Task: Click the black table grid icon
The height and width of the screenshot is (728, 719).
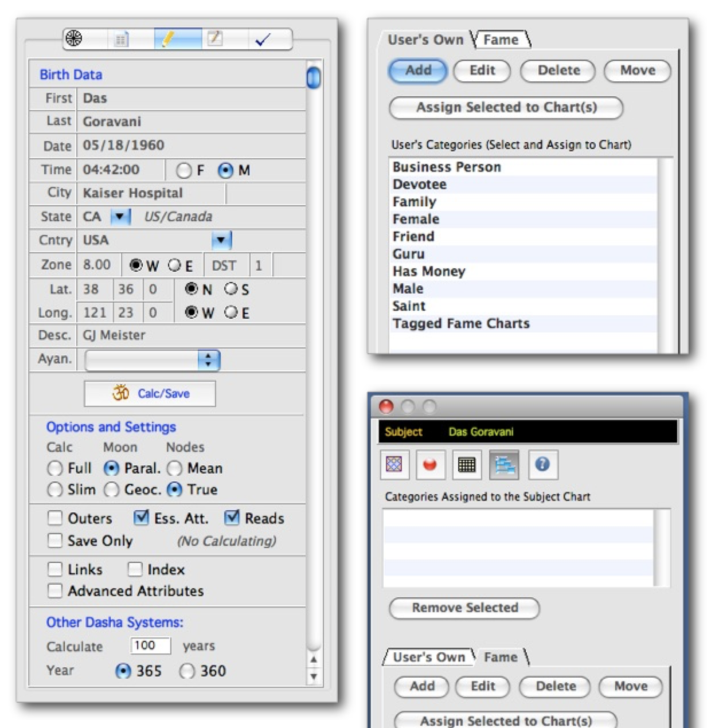Action: click(x=467, y=464)
